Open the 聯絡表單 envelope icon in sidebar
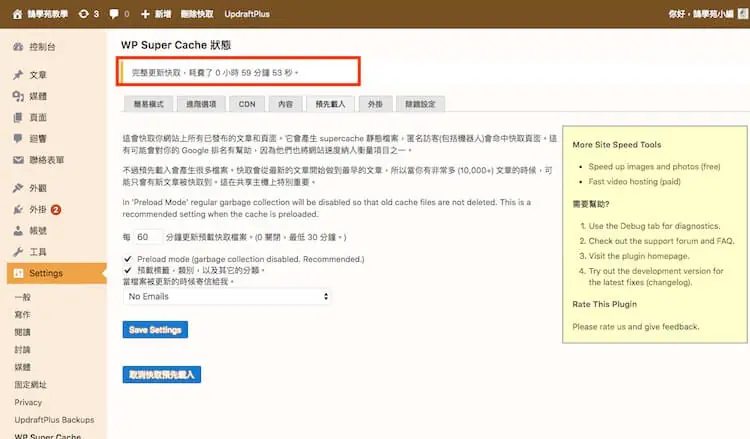 click(18, 160)
